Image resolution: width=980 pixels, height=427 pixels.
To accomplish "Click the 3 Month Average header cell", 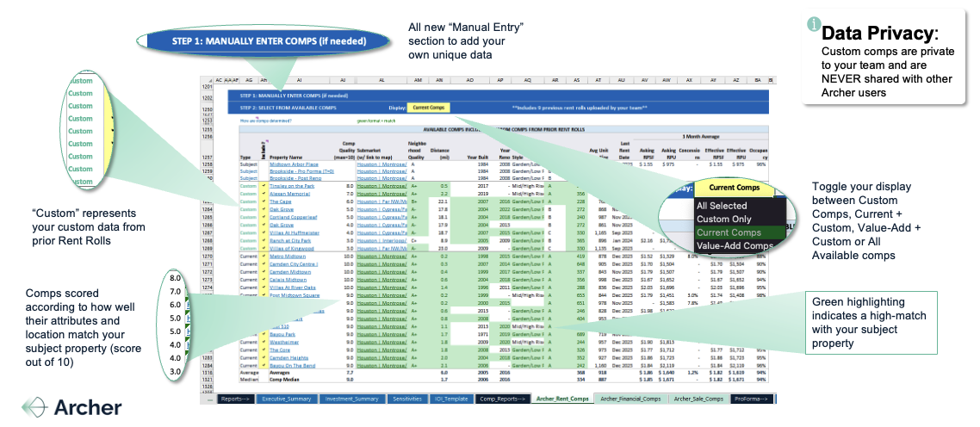I will click(x=701, y=134).
